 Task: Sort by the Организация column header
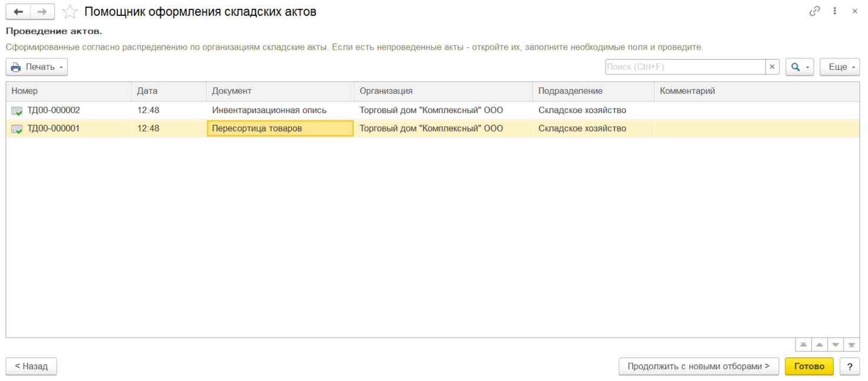pos(443,91)
